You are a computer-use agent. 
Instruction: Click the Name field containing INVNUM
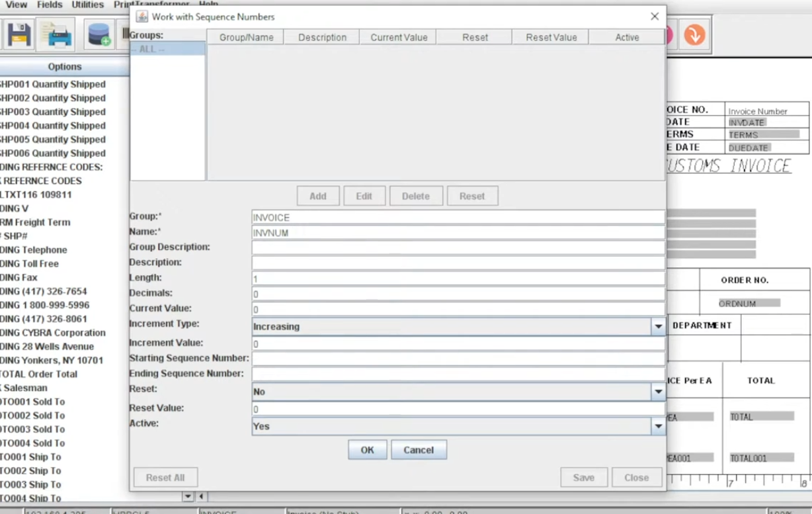click(x=458, y=233)
